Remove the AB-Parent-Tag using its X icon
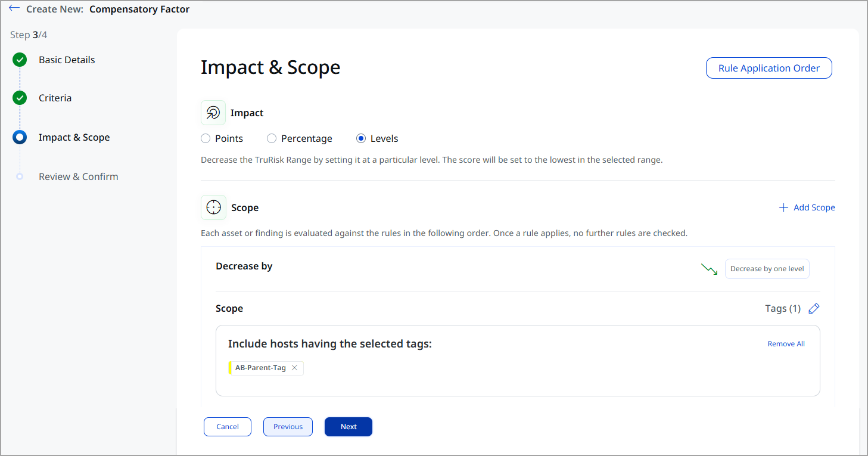 point(295,368)
